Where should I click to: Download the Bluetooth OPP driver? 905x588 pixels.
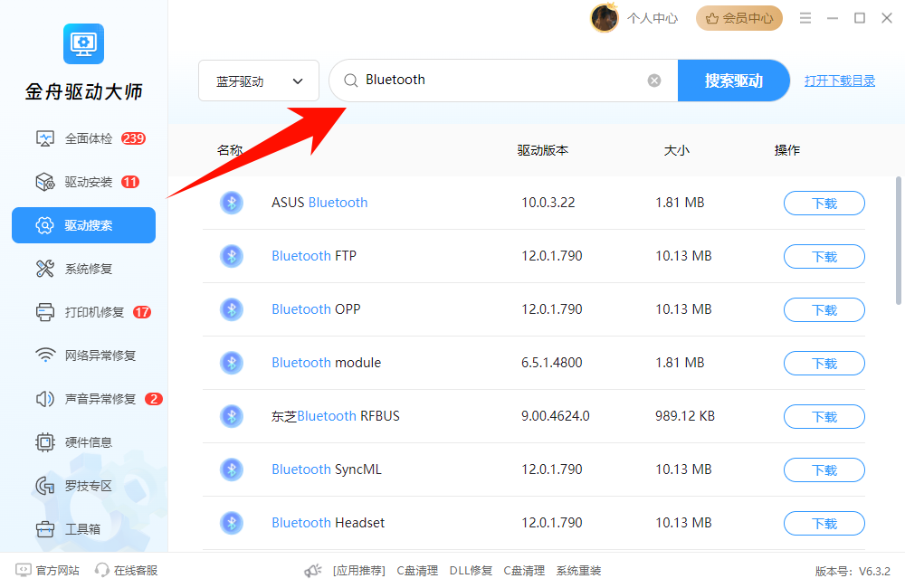pyautogui.click(x=824, y=310)
